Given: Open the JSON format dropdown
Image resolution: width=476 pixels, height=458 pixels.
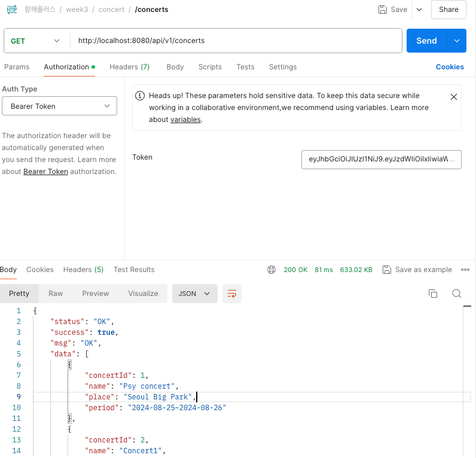Looking at the screenshot, I should (194, 294).
